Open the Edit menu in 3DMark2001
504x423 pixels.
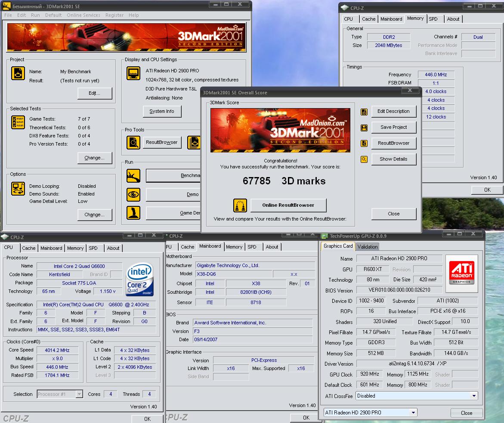point(22,15)
